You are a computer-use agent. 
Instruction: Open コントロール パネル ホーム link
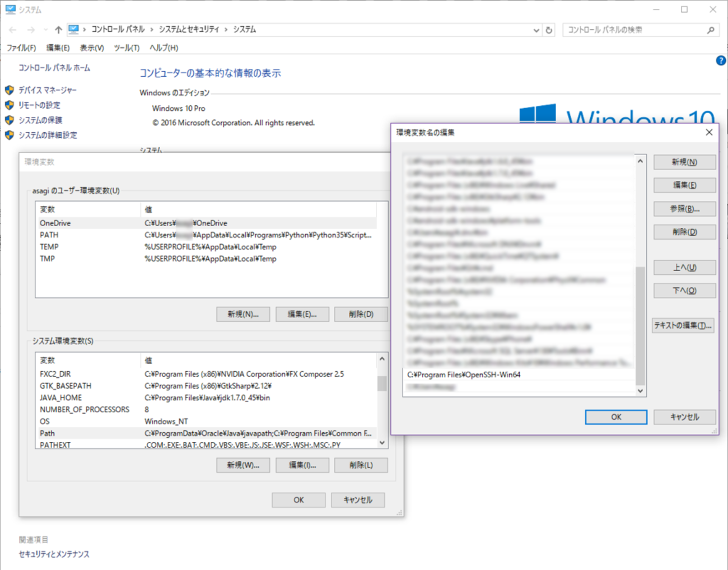click(54, 68)
